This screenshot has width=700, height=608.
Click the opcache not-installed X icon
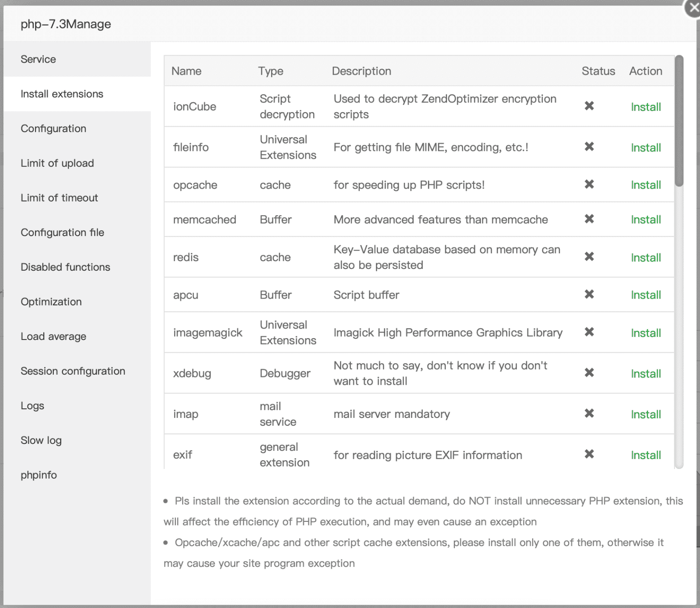point(589,185)
